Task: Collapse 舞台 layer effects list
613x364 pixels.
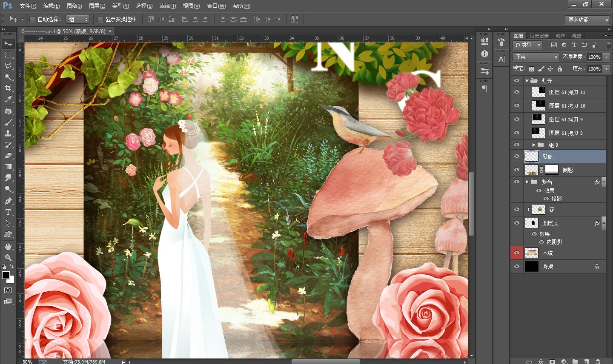Action: click(604, 182)
